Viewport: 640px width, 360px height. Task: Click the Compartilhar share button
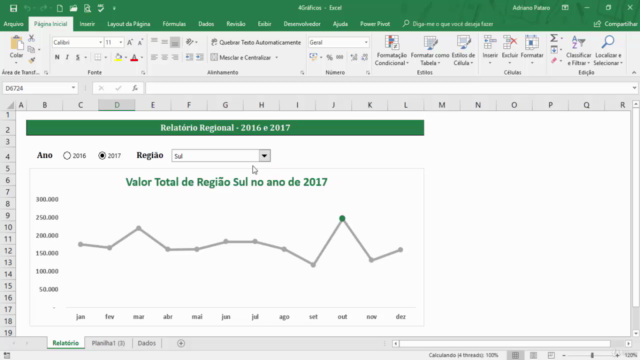click(616, 24)
